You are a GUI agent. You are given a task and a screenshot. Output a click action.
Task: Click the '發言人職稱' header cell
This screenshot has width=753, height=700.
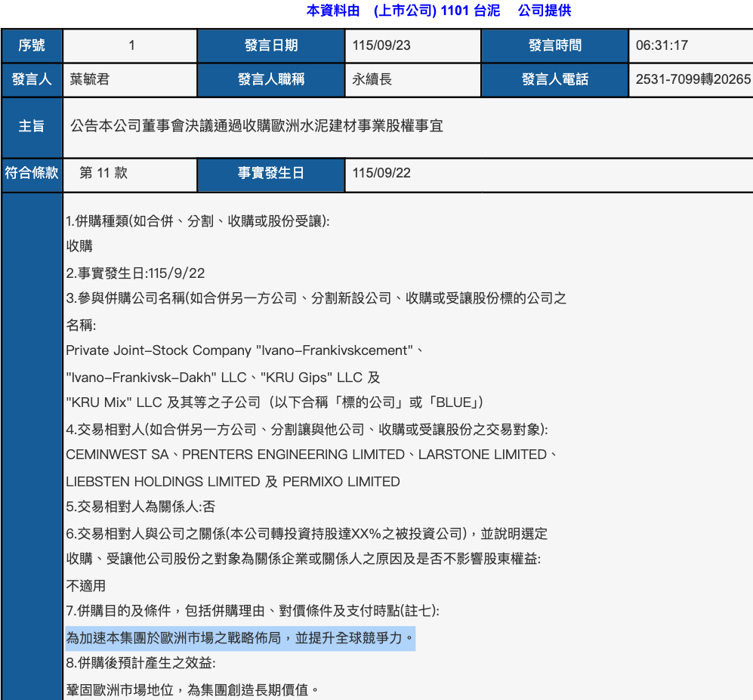coord(271,80)
